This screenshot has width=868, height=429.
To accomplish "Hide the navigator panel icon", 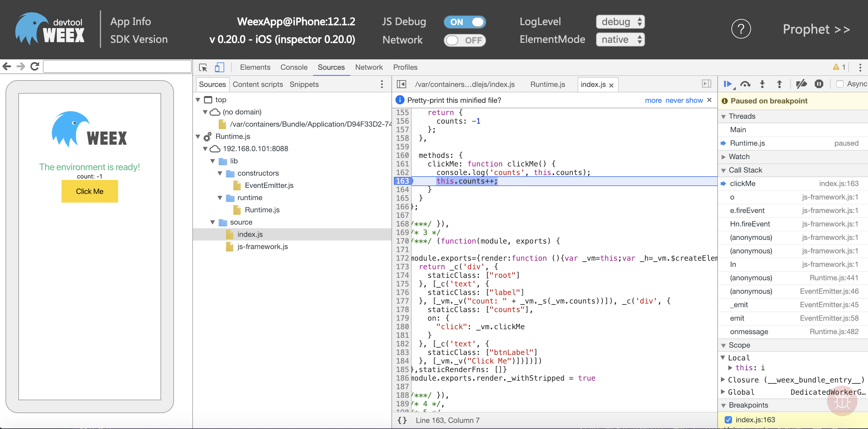I will 401,84.
